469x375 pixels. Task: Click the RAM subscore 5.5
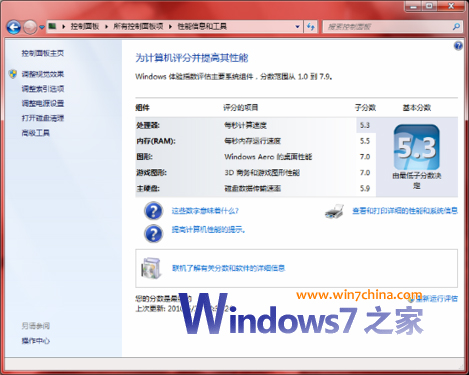365,141
